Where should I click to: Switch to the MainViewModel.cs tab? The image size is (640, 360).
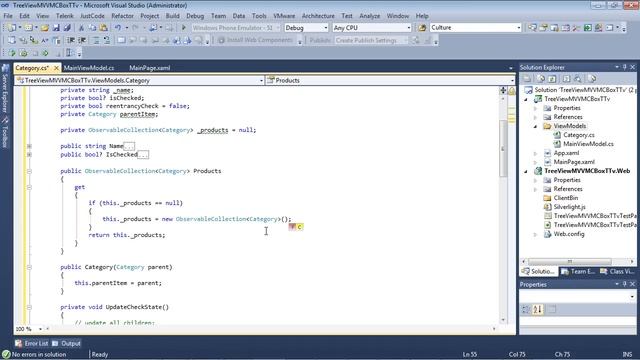pyautogui.click(x=89, y=68)
